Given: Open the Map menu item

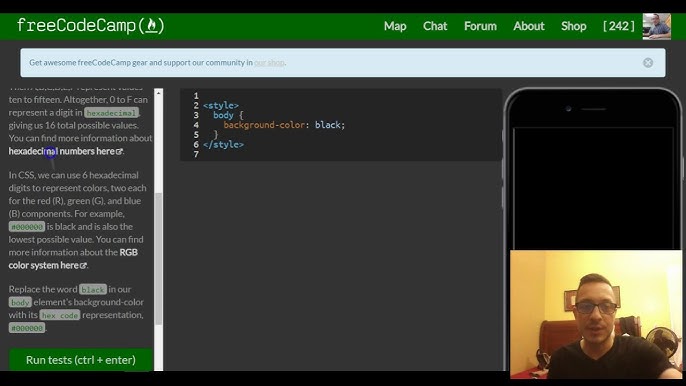Looking at the screenshot, I should click(x=395, y=26).
